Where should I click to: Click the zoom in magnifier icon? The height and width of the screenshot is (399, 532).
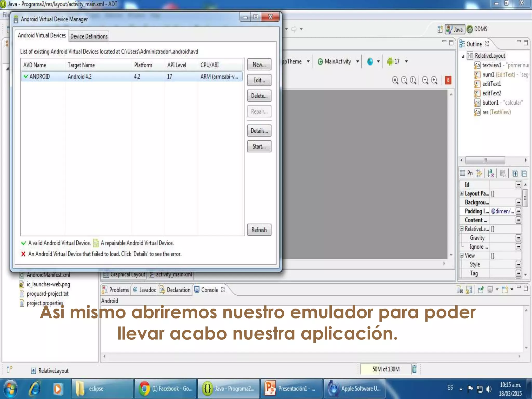click(x=434, y=80)
